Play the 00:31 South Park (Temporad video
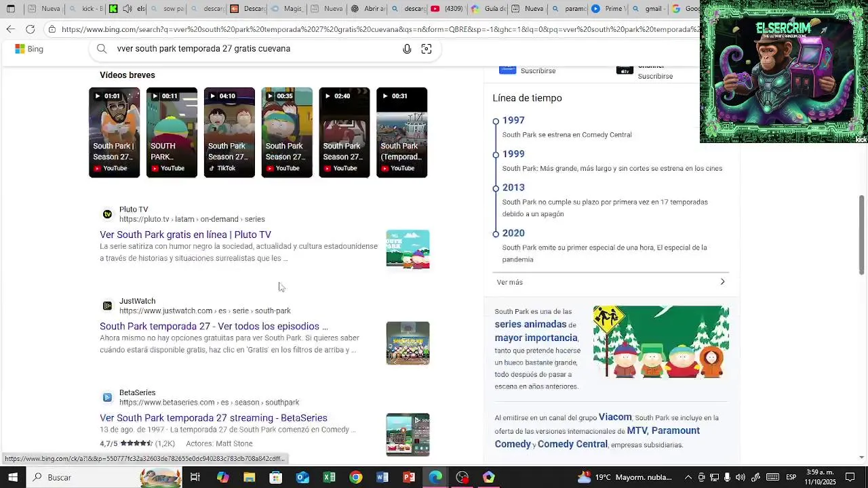 click(402, 132)
